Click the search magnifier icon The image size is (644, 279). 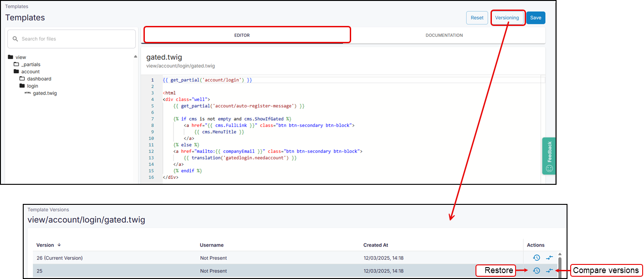[15, 39]
